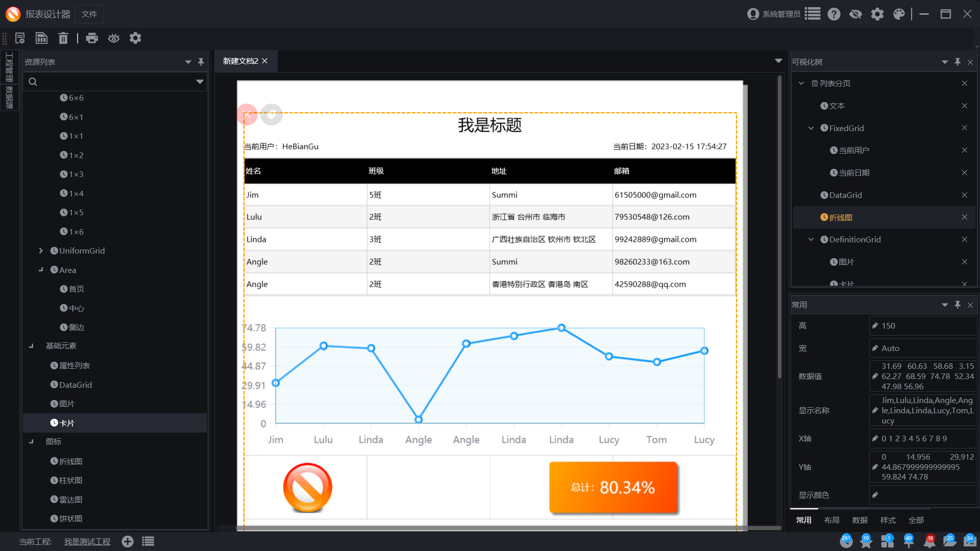The image size is (980, 551).
Task: Click the save document toolbar icon
Action: coord(41,38)
